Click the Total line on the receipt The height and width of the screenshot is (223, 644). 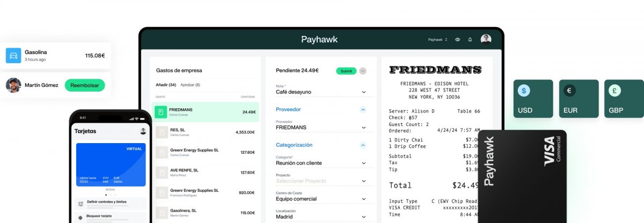pos(435,185)
